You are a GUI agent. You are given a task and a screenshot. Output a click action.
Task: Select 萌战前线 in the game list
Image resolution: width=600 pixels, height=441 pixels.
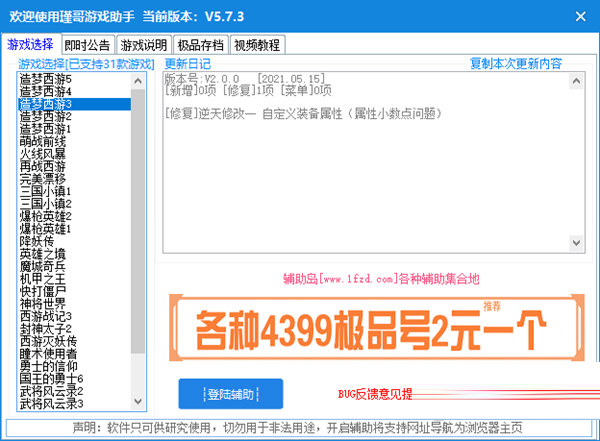(75, 142)
